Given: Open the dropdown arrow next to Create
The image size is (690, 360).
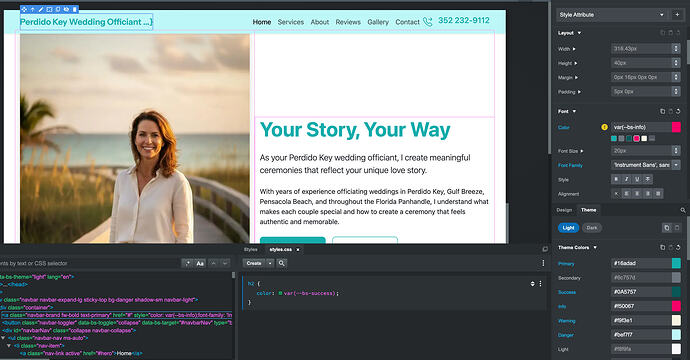Looking at the screenshot, I should 270,263.
